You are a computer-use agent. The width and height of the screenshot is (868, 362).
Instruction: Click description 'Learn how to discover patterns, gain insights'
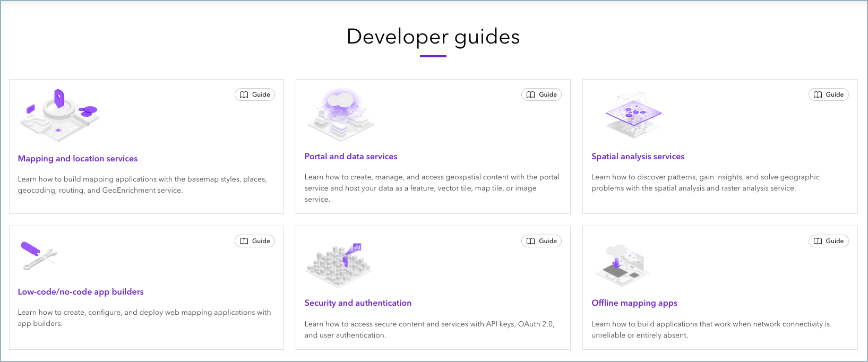[706, 183]
